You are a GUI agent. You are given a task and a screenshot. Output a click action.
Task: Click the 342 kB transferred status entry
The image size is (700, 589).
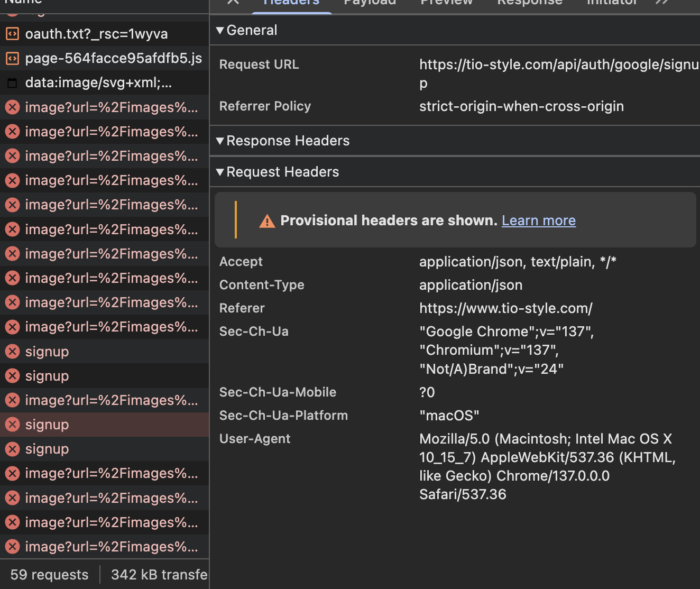(x=159, y=575)
